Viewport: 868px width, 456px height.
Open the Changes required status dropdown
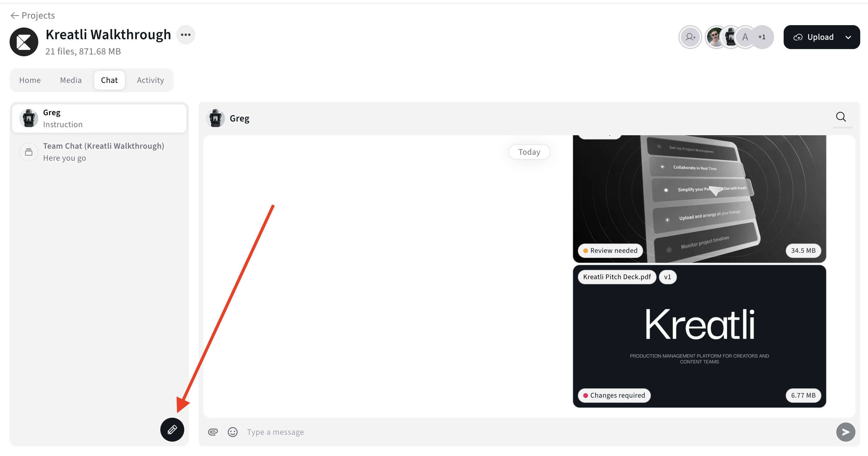click(x=614, y=395)
